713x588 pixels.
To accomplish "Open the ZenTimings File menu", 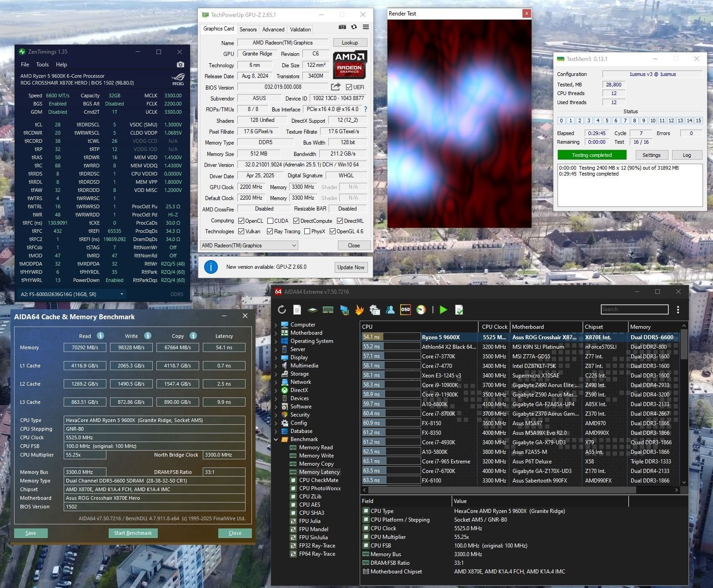I will [x=25, y=65].
